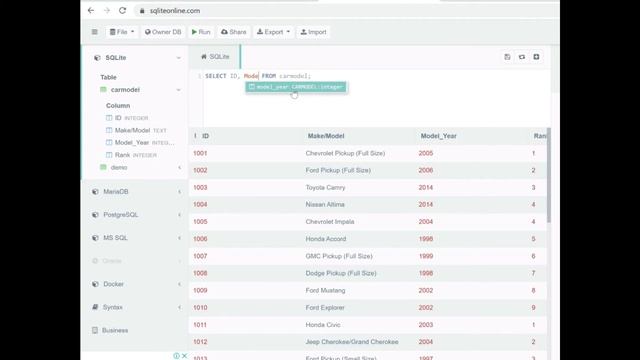Image resolution: width=640 pixels, height=360 pixels.
Task: Add new tab with plus icon
Action: coord(536,57)
